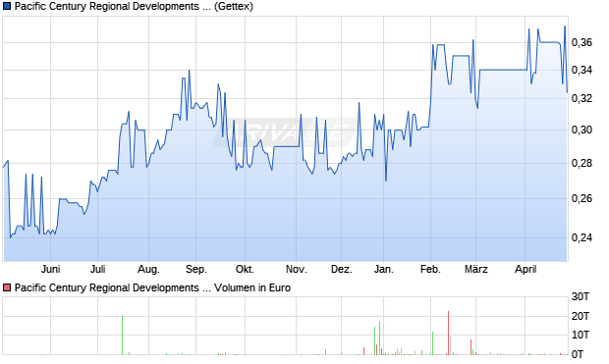Click the 'Juli' month label

coord(97,269)
